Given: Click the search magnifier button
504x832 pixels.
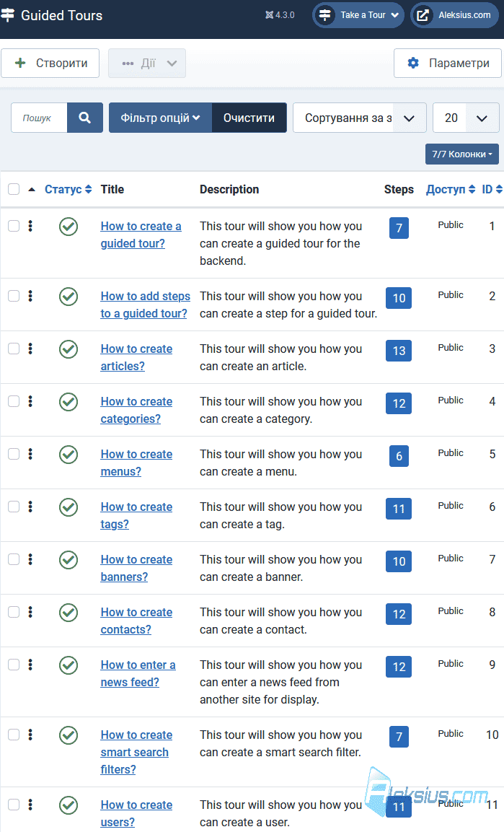Looking at the screenshot, I should pos(85,118).
